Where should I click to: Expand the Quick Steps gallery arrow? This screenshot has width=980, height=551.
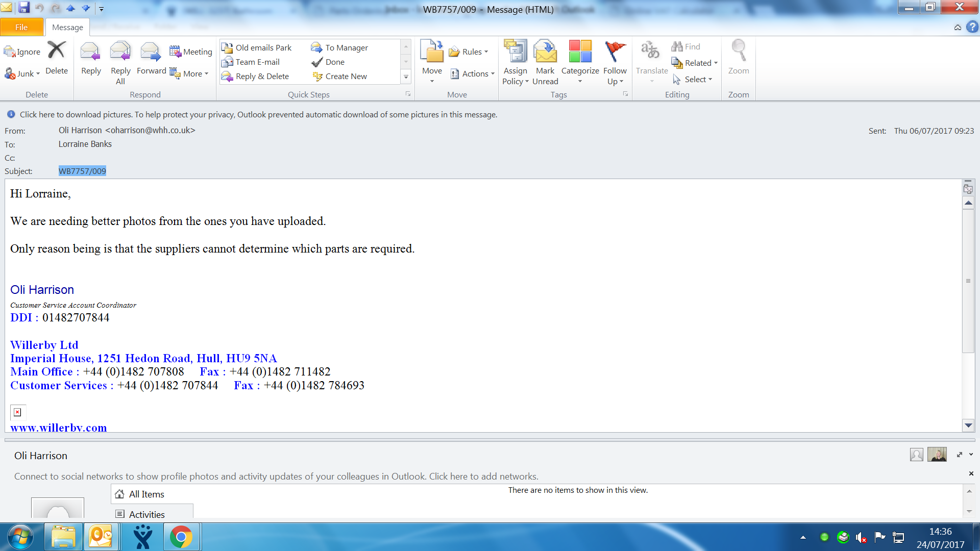[406, 77]
